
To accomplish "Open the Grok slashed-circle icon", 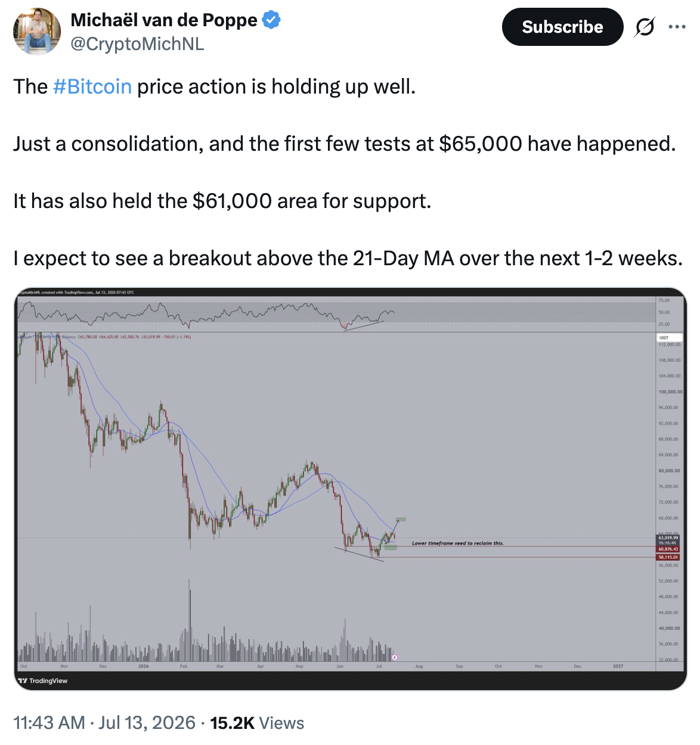I will (645, 27).
